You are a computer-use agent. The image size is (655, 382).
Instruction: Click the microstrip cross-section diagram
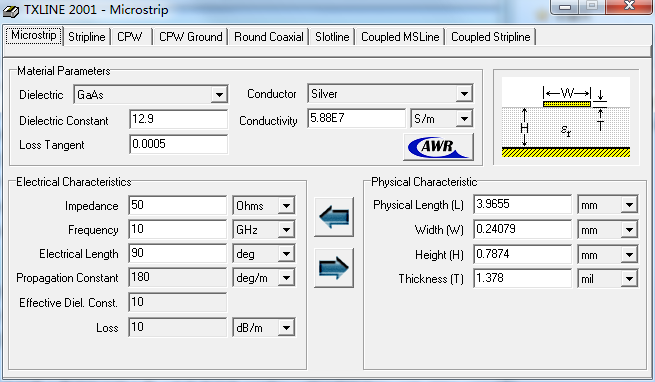(x=566, y=117)
